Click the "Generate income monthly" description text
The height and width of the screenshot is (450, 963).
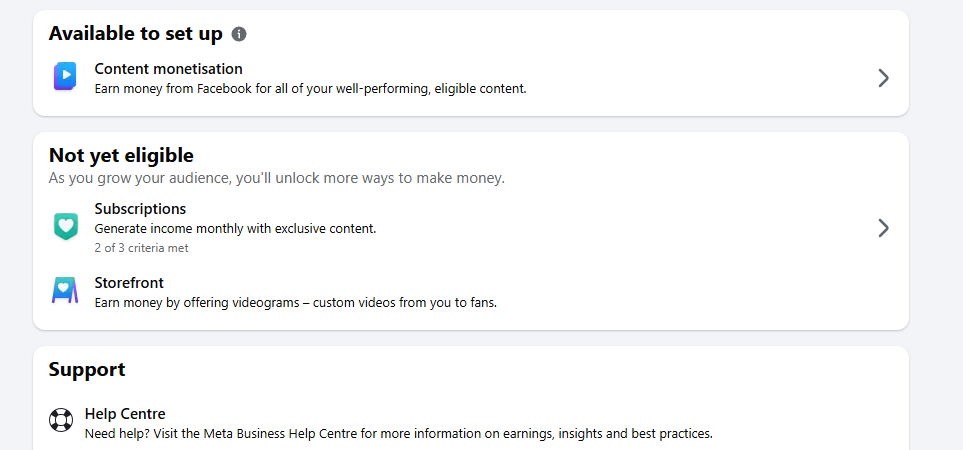(x=235, y=228)
